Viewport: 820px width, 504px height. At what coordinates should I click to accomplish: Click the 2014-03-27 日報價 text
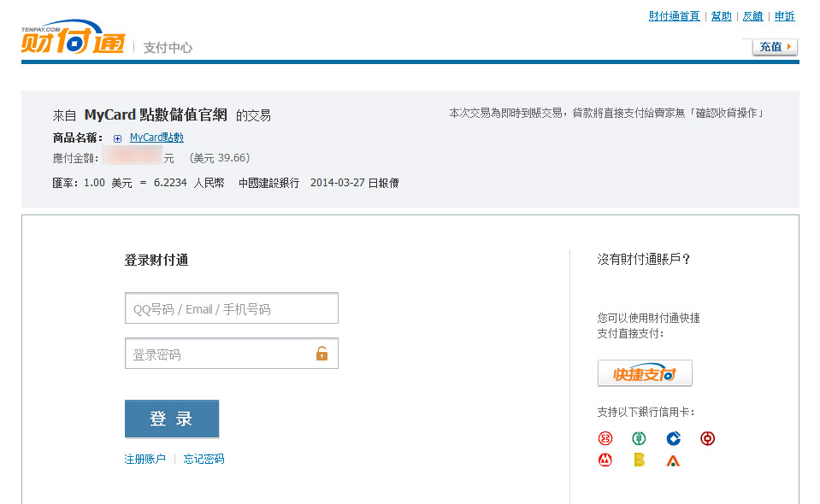pyautogui.click(x=355, y=183)
